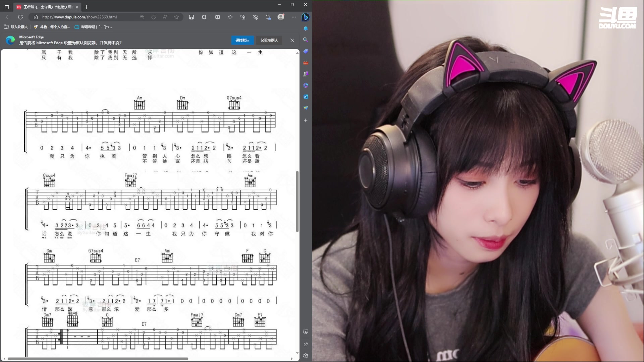Open notifications bell in the toolbar
Screen dimensions: 644x362
pos(268,17)
